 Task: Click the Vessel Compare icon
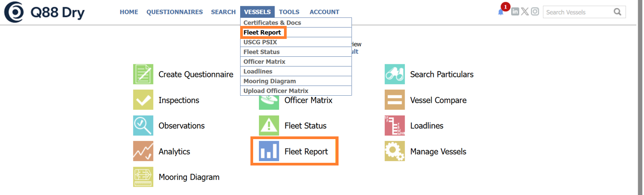[x=394, y=100]
